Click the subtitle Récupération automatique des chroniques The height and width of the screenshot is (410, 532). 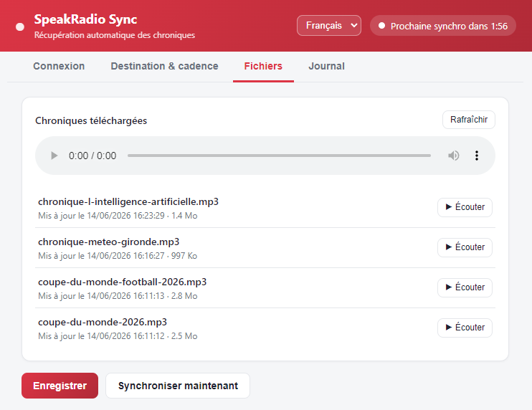115,35
